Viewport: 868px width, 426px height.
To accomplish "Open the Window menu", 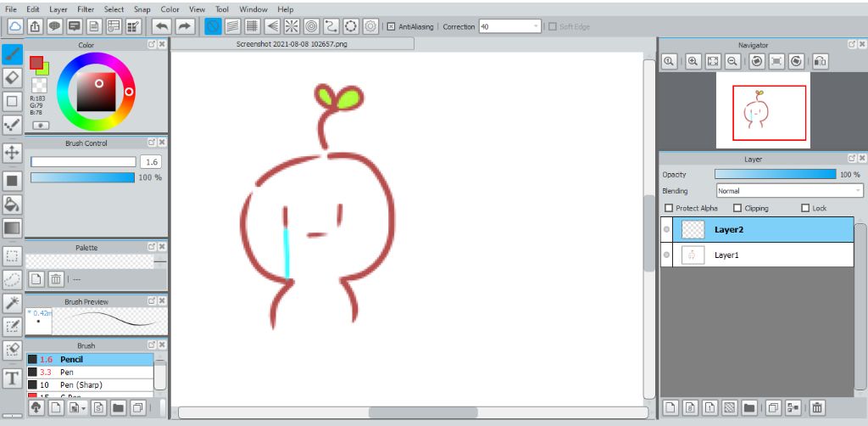I will [253, 9].
